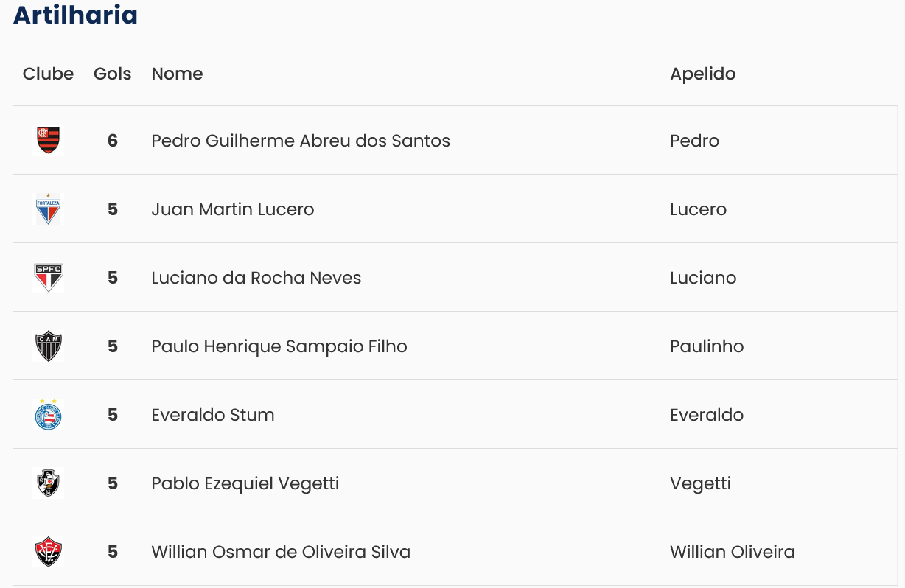Image resolution: width=905 pixels, height=588 pixels.
Task: Click the nickname Willian Oliveira
Action: coord(732,552)
